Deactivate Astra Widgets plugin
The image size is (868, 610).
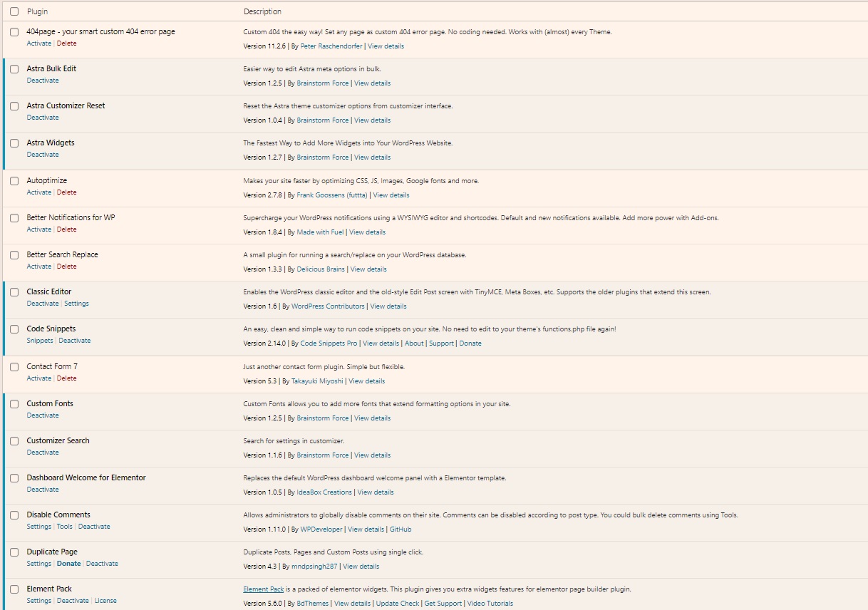43,155
